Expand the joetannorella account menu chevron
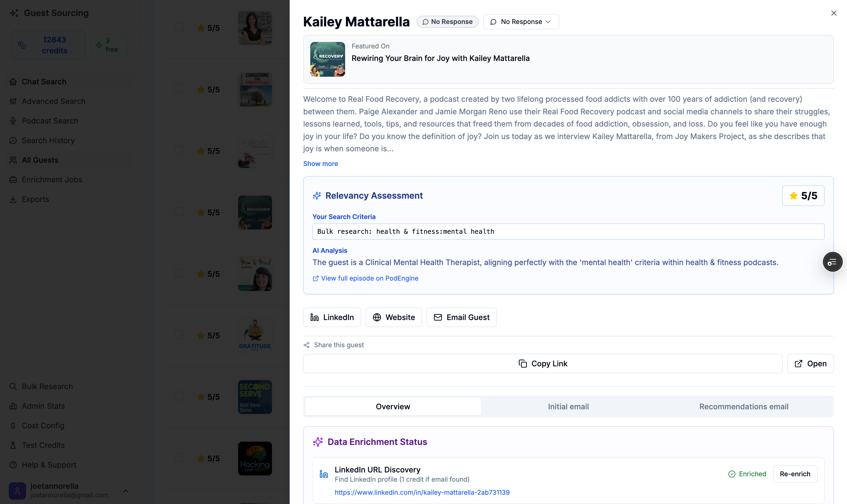The image size is (847, 504). (126, 491)
